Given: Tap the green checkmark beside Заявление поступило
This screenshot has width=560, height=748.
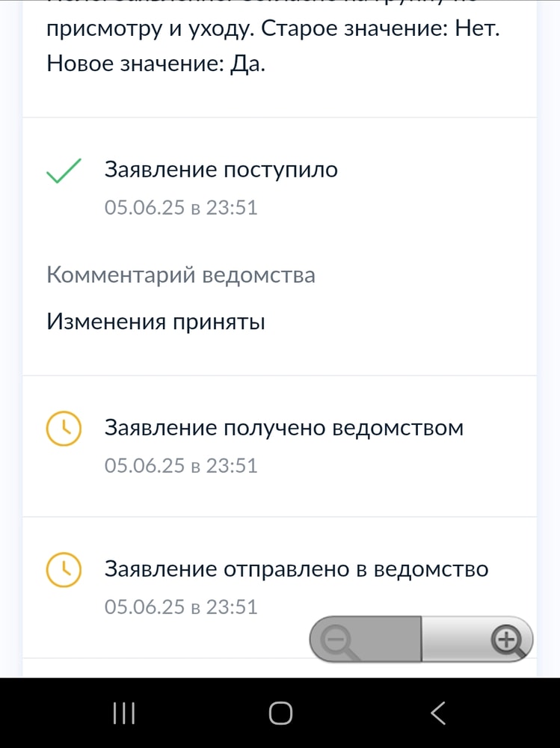Looking at the screenshot, I should [x=64, y=171].
